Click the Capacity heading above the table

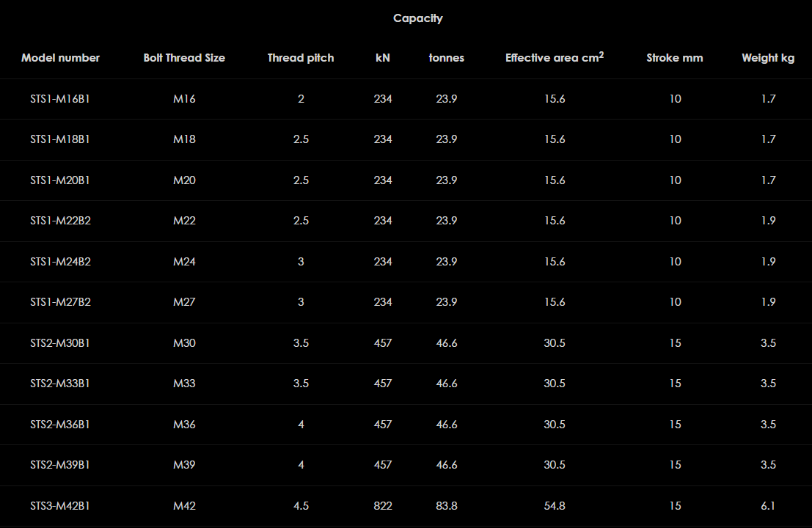click(x=418, y=18)
